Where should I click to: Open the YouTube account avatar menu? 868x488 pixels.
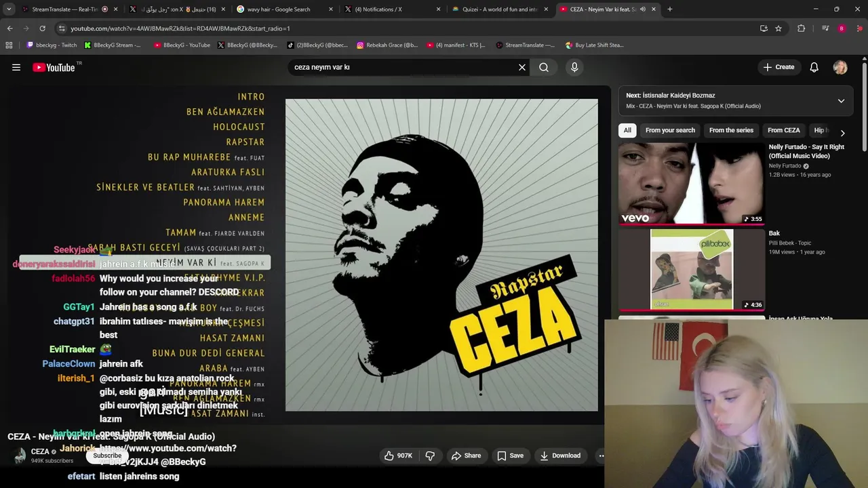tap(840, 67)
